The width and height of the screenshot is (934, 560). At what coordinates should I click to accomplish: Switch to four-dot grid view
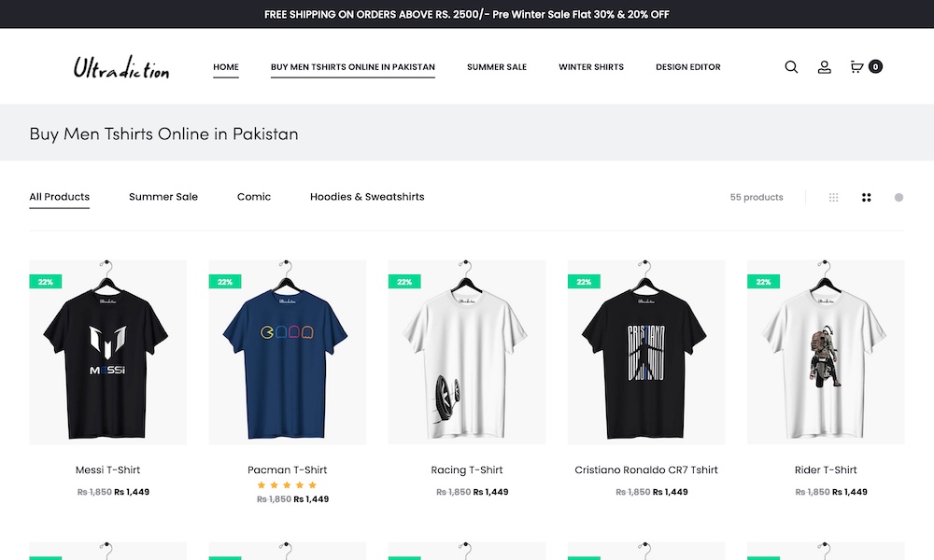[x=867, y=198]
